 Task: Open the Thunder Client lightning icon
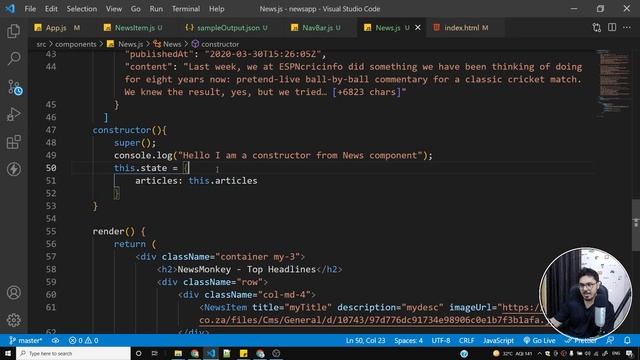pyautogui.click(x=13, y=169)
